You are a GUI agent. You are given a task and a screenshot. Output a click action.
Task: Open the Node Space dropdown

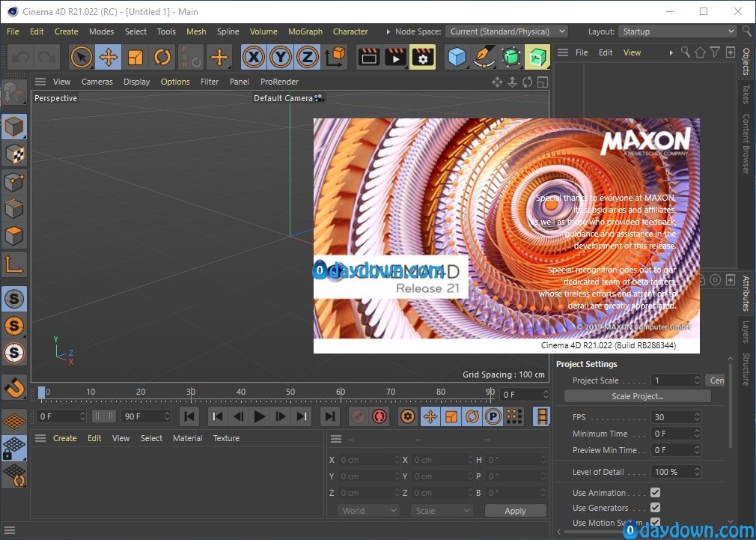507,31
